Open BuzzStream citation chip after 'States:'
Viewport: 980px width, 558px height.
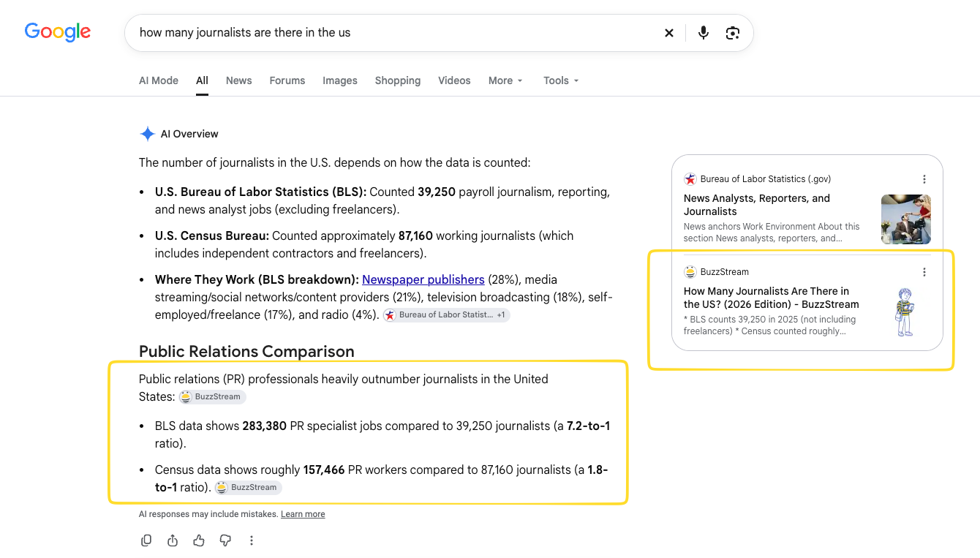tap(213, 397)
